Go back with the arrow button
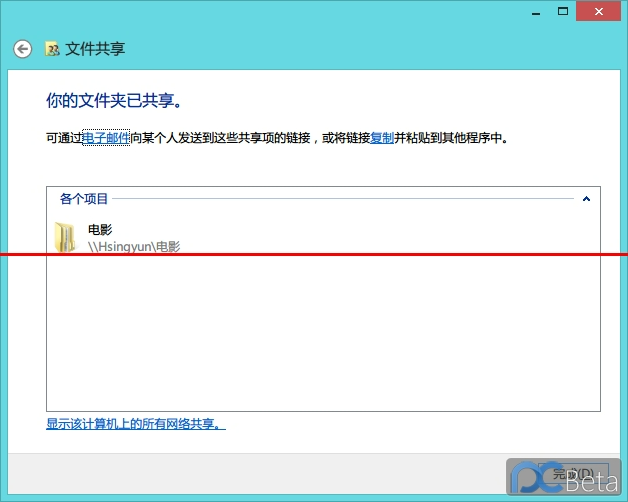Image resolution: width=628 pixels, height=502 pixels. [x=22, y=49]
